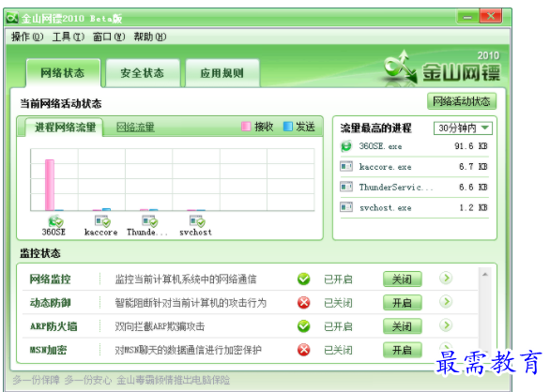Click the 网络活动状态 button

click(462, 101)
